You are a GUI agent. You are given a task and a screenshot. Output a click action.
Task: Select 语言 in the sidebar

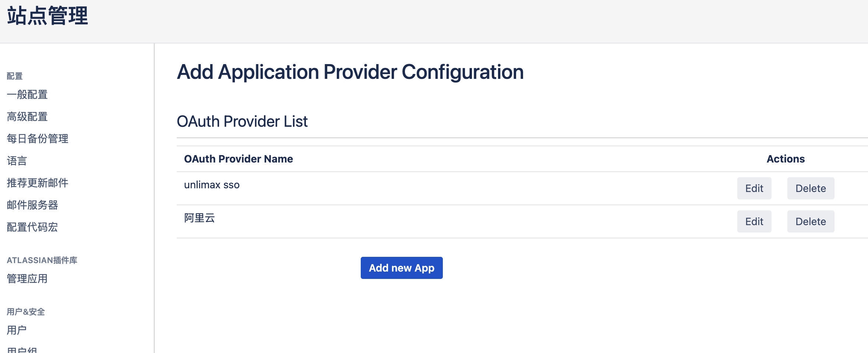(x=17, y=161)
